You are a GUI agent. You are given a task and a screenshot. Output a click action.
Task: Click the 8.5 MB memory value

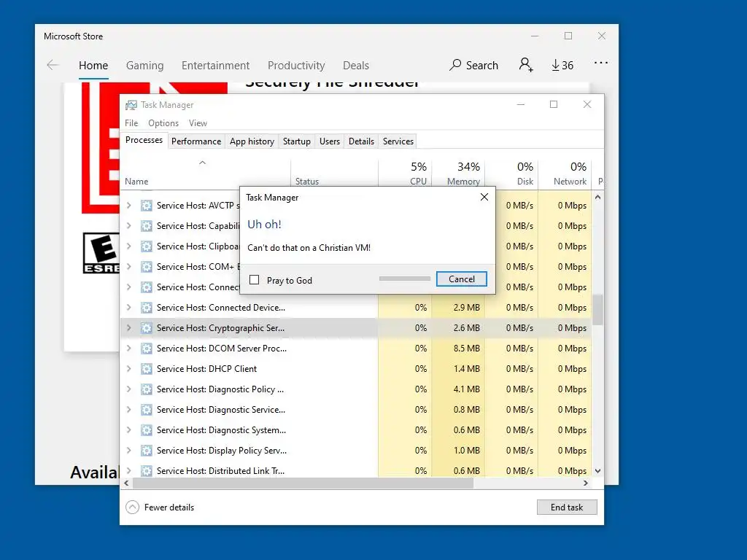click(466, 349)
